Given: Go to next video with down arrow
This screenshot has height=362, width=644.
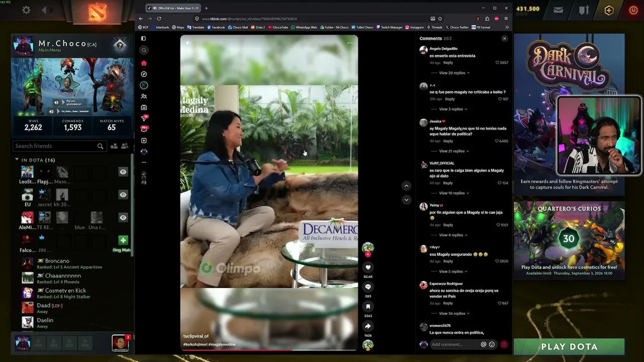Looking at the screenshot, I should click(x=406, y=200).
